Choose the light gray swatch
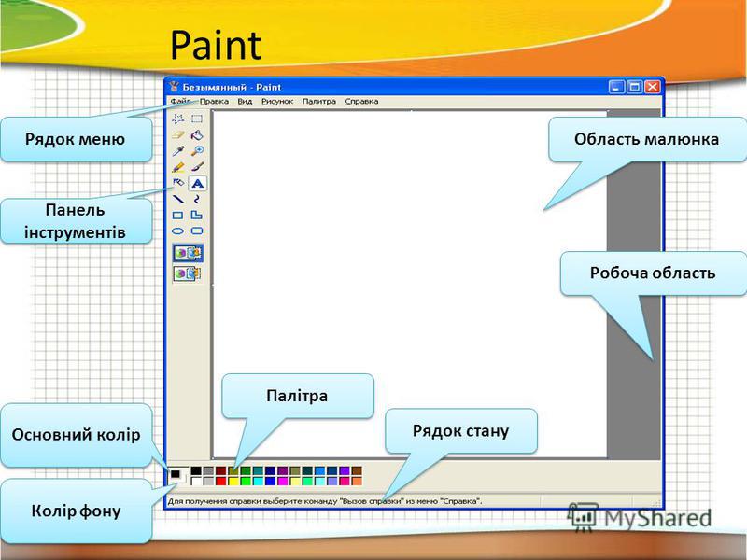The image size is (747, 560). tap(208, 481)
